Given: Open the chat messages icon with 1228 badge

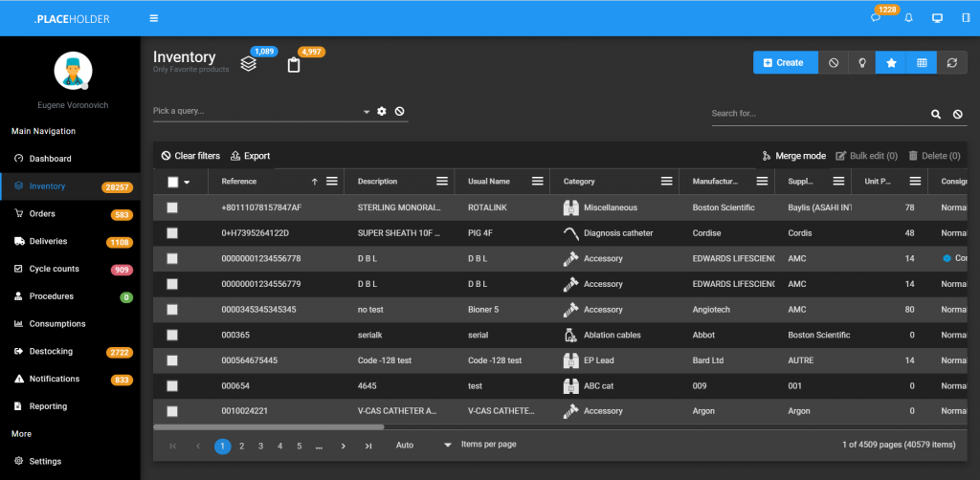Looking at the screenshot, I should [x=876, y=18].
